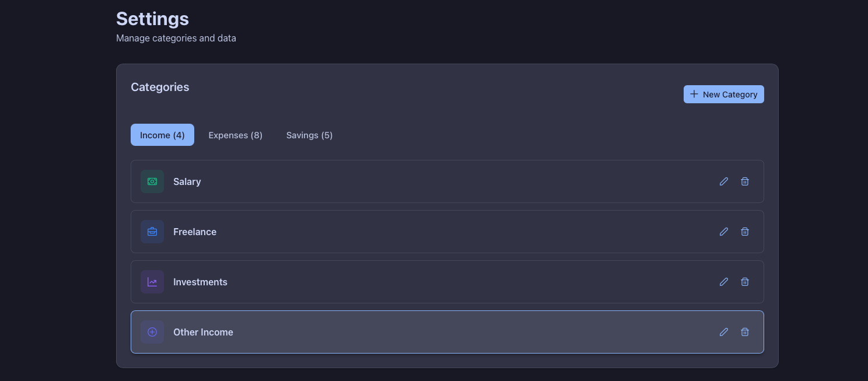Click the trash icon next to Salary
This screenshot has width=868, height=381.
click(745, 181)
